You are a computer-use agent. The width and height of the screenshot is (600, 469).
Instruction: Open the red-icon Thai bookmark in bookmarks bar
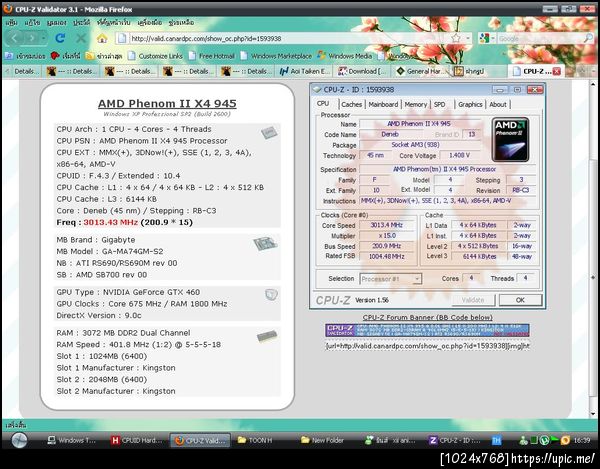tap(65, 56)
